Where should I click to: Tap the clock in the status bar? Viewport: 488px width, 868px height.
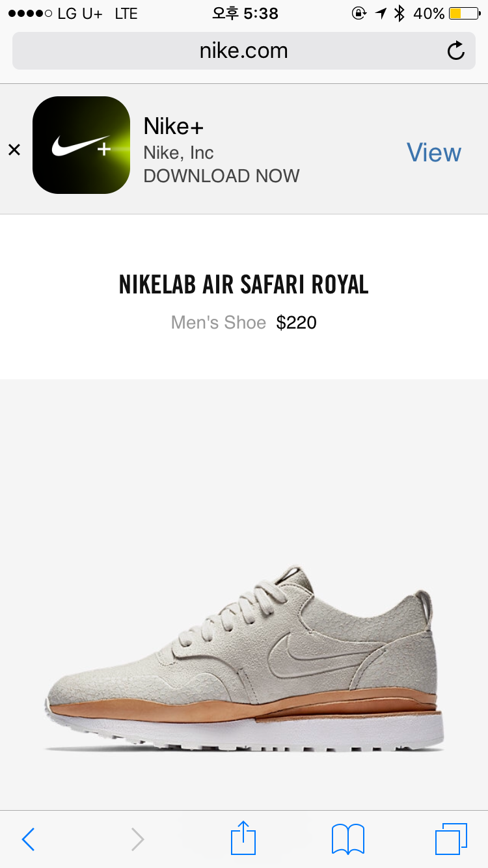click(245, 13)
